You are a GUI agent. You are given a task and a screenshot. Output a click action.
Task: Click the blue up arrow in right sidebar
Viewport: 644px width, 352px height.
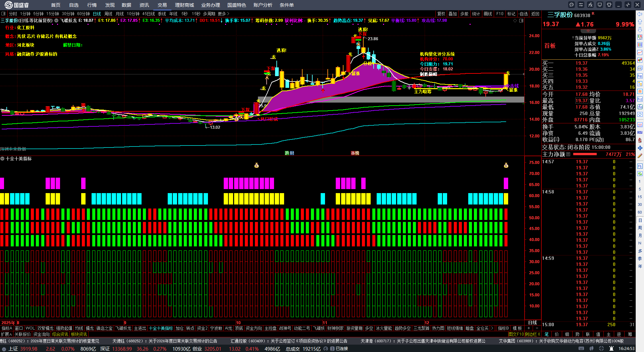tap(640, 22)
